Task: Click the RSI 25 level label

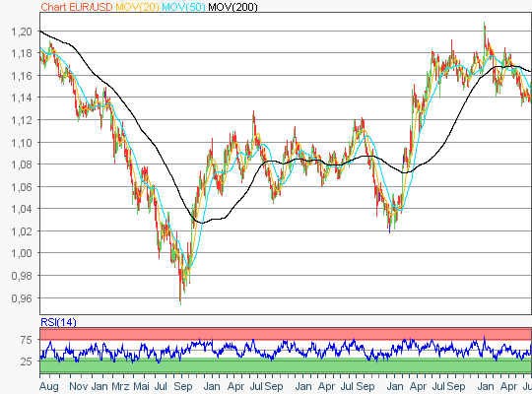Action: (x=27, y=361)
